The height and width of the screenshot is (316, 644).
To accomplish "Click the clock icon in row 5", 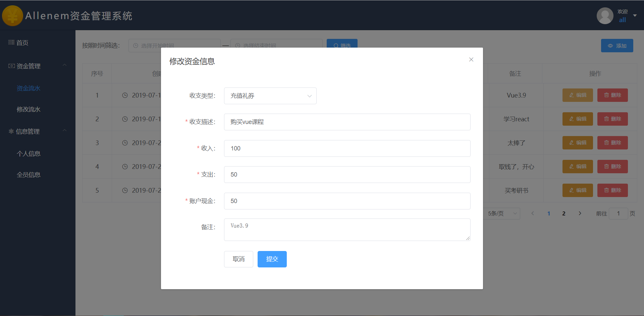I will click(125, 190).
